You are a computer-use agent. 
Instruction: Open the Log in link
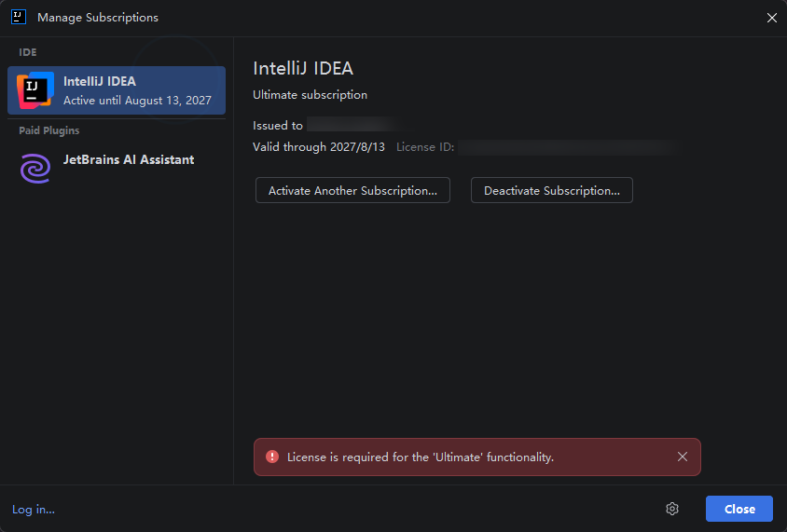[x=34, y=510]
